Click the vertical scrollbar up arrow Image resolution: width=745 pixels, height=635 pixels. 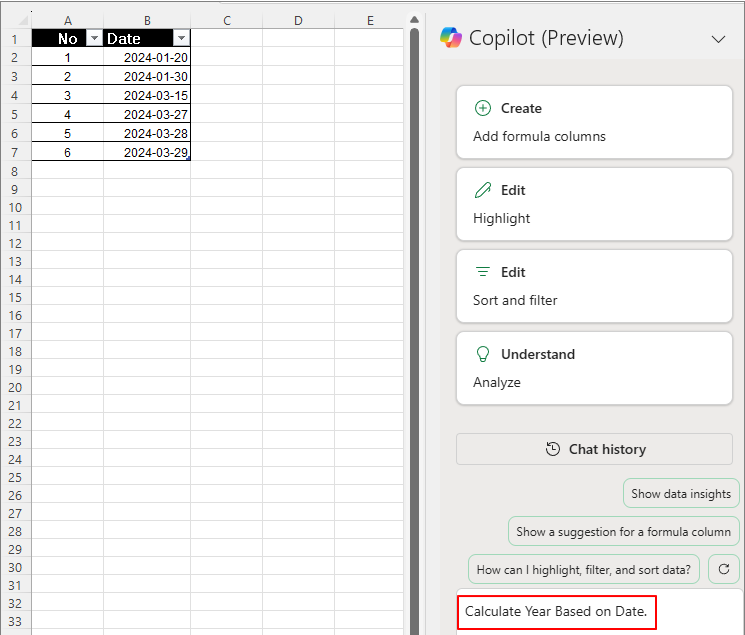coord(414,19)
